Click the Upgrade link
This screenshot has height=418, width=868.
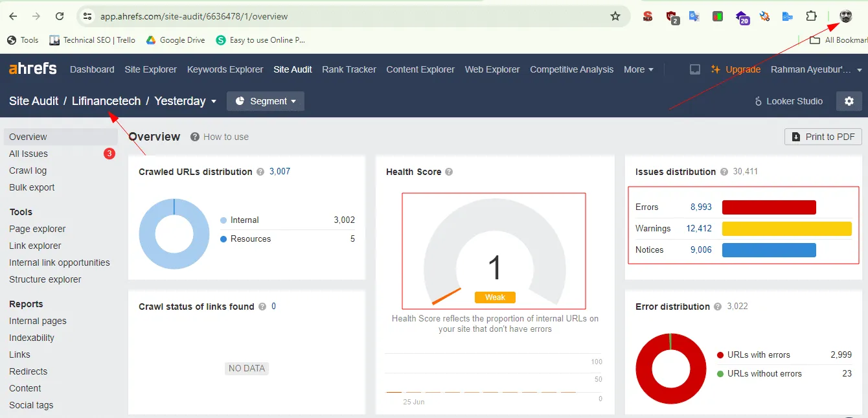tap(735, 69)
